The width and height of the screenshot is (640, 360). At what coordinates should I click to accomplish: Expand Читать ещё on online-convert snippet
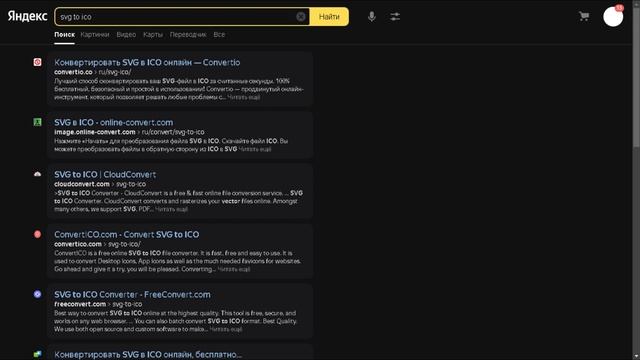[x=255, y=149]
